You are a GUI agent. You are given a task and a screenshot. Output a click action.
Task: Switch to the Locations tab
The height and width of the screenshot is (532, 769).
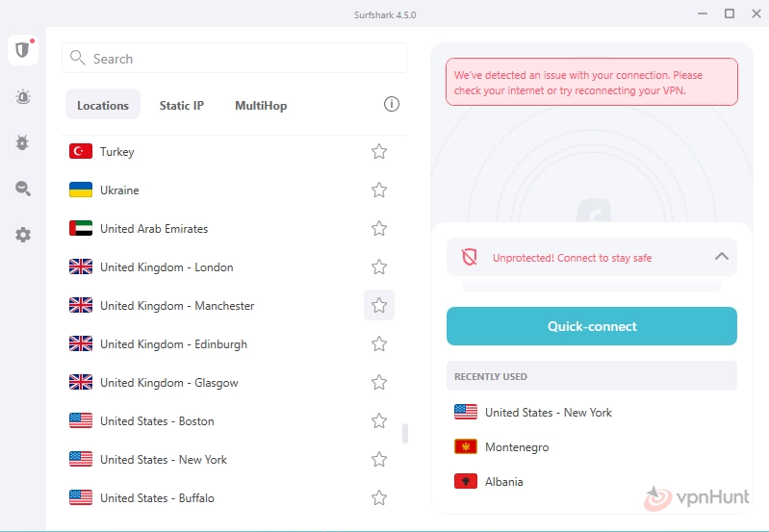[x=103, y=105]
